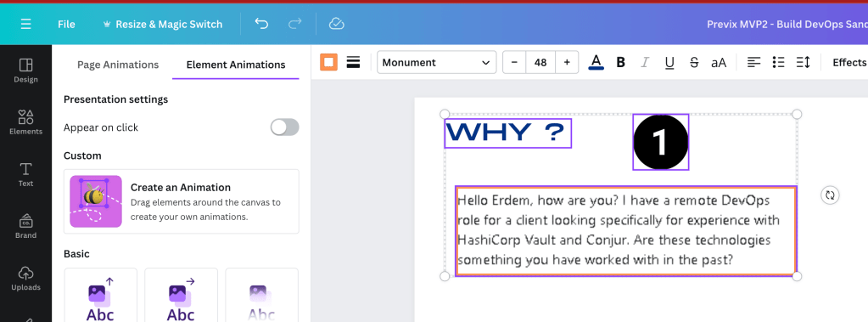
Task: Open border style options
Action: (x=353, y=62)
